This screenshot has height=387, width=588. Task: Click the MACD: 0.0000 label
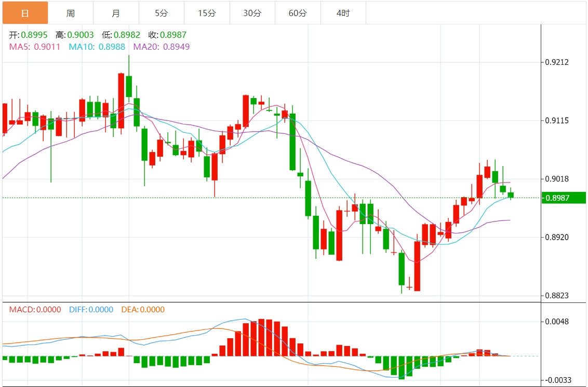[x=35, y=310]
